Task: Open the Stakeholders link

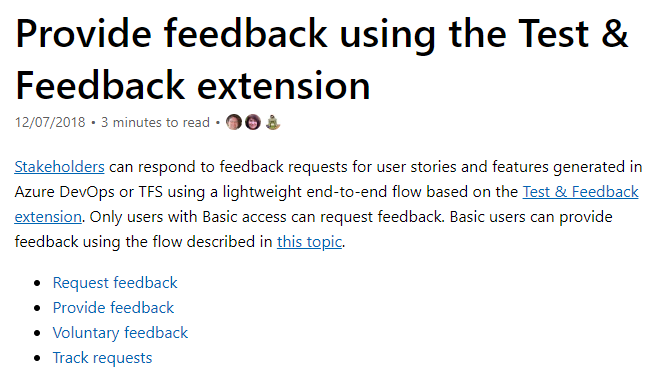Action: click(x=59, y=167)
